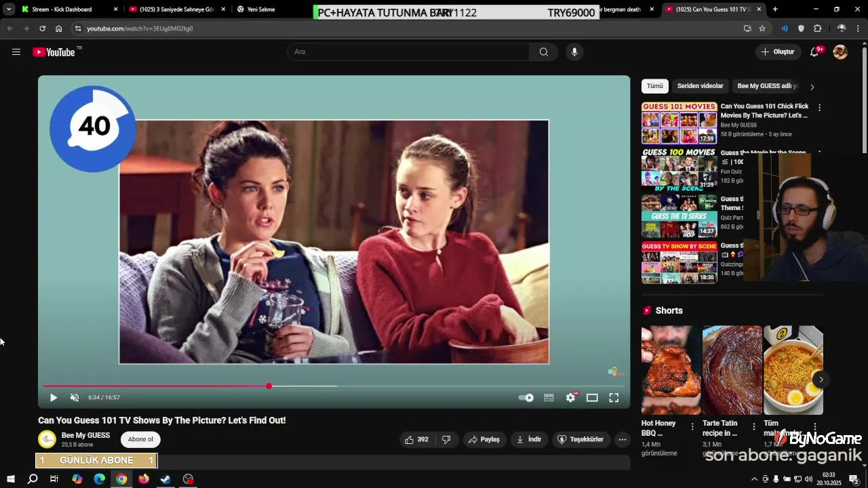
Task: Select the Tümü filter chip
Action: tap(655, 86)
